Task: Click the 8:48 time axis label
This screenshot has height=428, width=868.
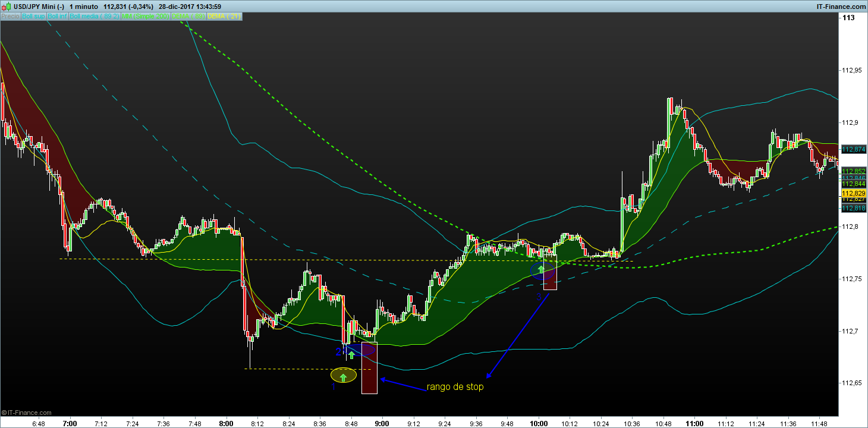Action: coord(351,424)
